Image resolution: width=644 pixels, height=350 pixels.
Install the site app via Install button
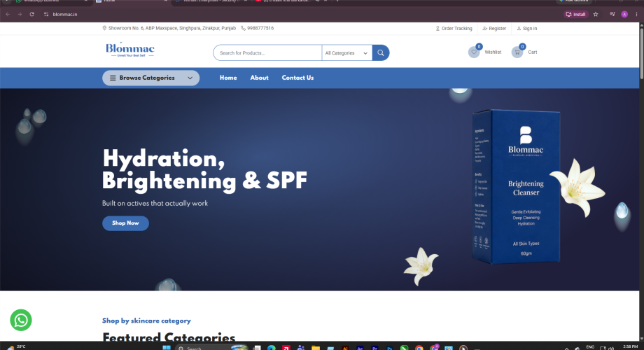(576, 15)
